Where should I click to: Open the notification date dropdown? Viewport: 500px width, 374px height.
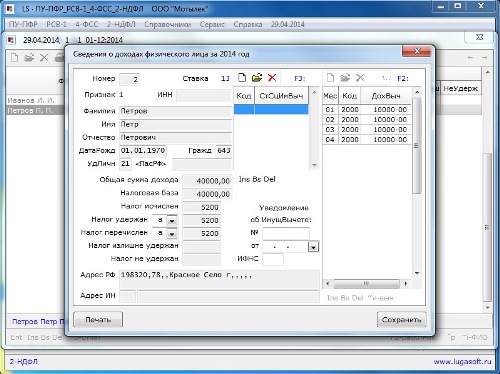pos(313,247)
